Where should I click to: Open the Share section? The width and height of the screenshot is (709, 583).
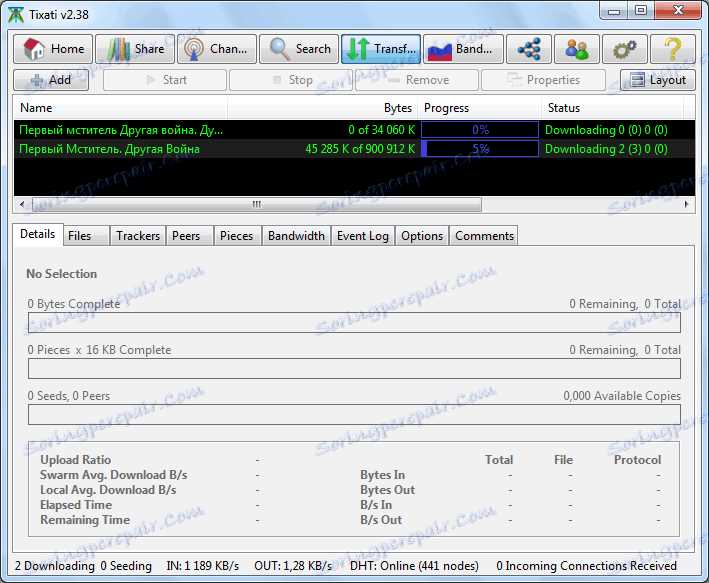tap(135, 49)
